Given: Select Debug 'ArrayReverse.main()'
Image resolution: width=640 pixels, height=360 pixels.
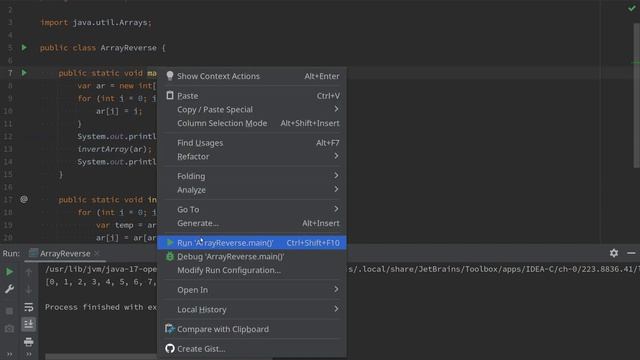Looking at the screenshot, I should 252,256.
